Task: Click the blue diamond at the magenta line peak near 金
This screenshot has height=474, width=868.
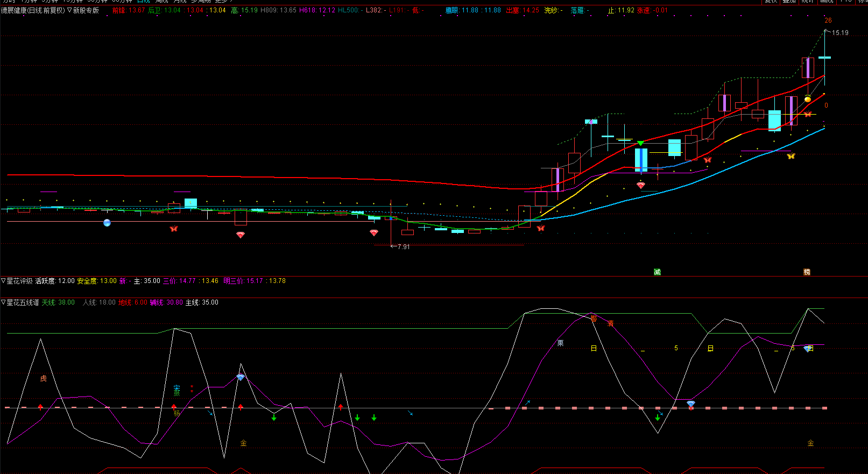Action: (x=241, y=377)
